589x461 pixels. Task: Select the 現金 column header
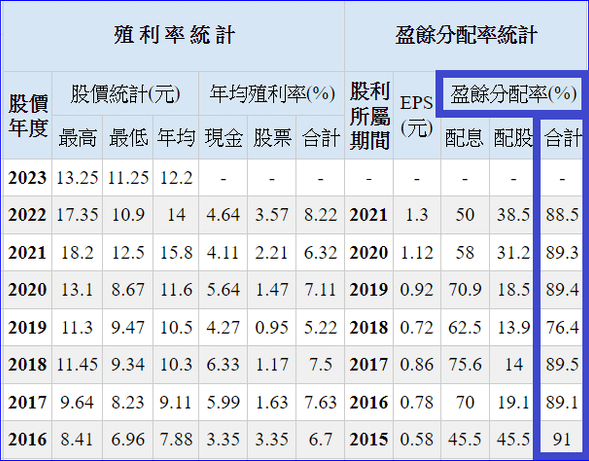pyautogui.click(x=223, y=138)
